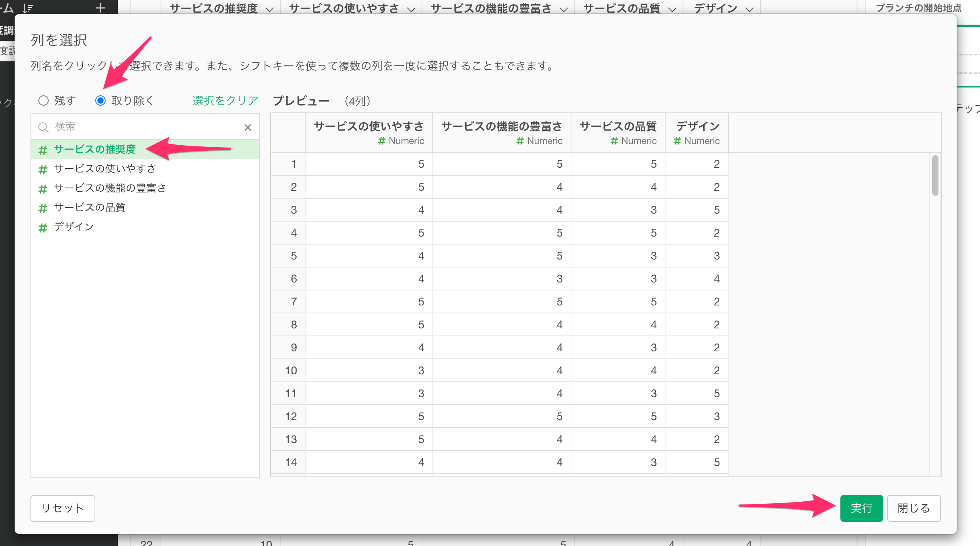Open サービスの推奨度 column header dropdown
980x546 pixels.
(270, 9)
